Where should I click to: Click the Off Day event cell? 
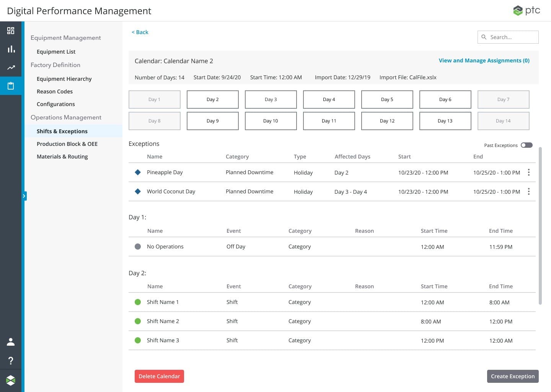[236, 247]
